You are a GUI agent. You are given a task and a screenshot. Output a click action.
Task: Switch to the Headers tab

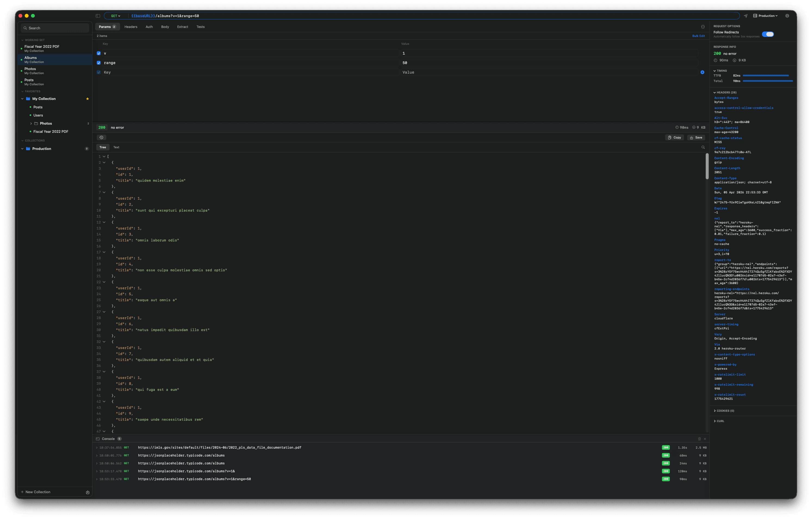[x=131, y=27]
